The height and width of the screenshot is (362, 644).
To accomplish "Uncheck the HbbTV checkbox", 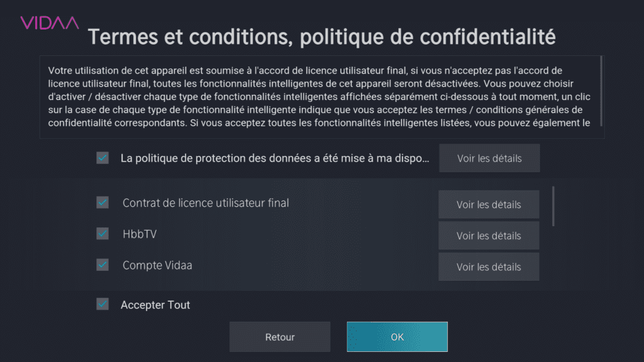I will pos(103,234).
